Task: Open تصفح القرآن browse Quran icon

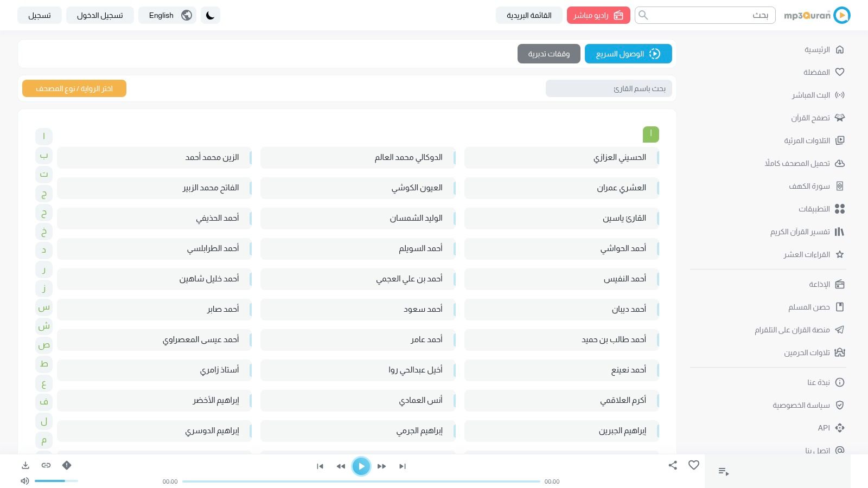Action: (x=840, y=118)
